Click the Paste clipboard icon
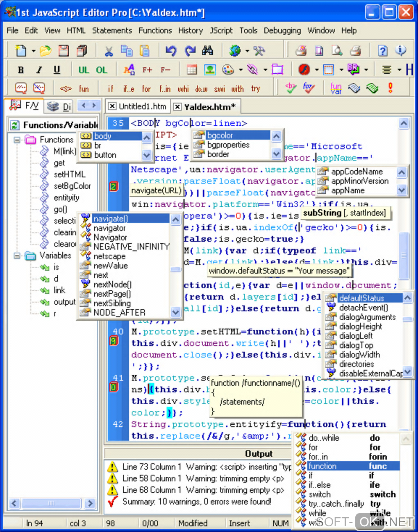The width and height of the screenshot is (418, 532). click(145, 50)
